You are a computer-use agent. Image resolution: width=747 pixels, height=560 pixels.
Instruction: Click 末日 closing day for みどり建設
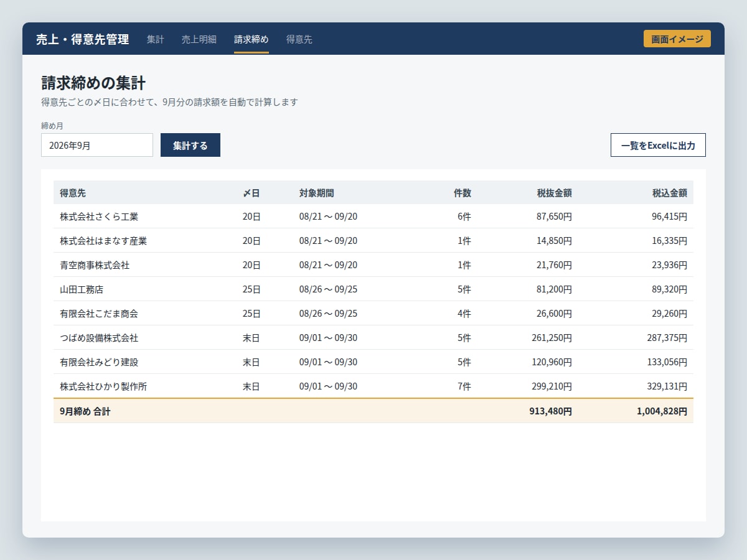(251, 362)
